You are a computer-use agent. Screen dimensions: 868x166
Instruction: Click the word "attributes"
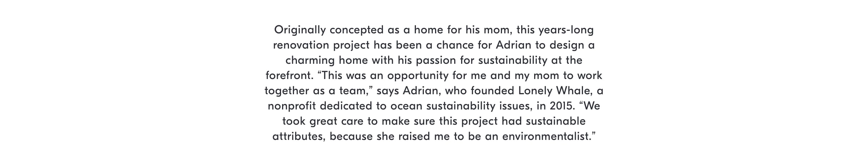coord(299,137)
